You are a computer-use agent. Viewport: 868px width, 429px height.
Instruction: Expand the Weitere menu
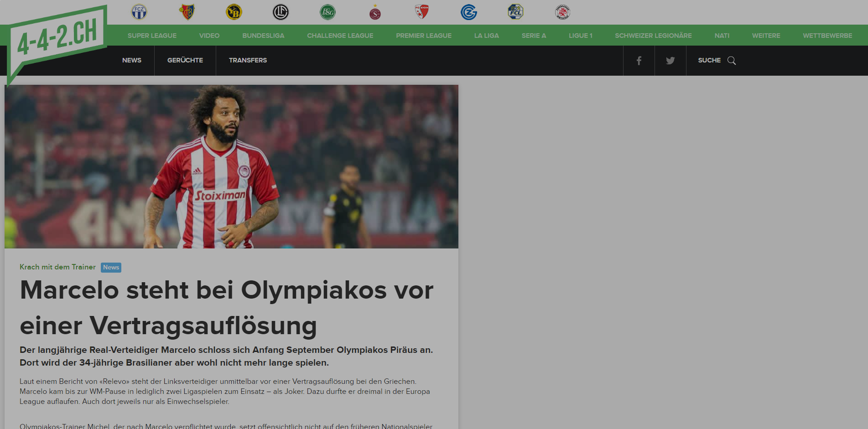[x=766, y=36]
